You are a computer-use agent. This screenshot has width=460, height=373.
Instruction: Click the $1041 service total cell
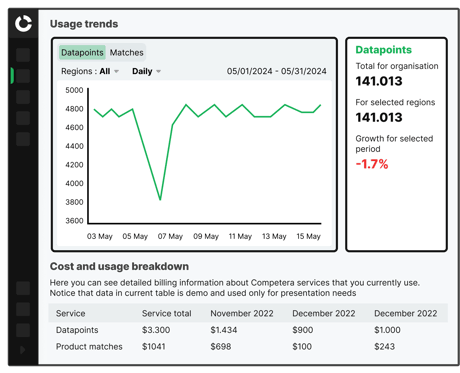pyautogui.click(x=154, y=347)
